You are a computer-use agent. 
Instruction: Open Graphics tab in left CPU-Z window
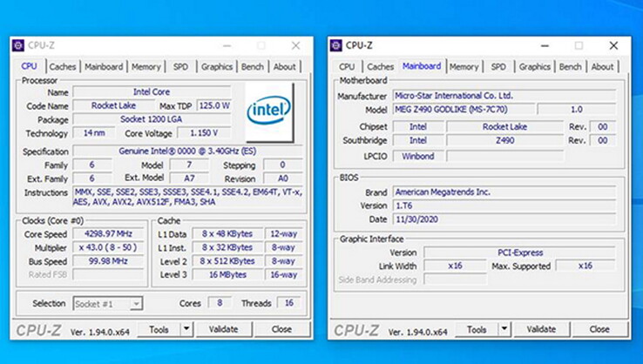coord(217,66)
